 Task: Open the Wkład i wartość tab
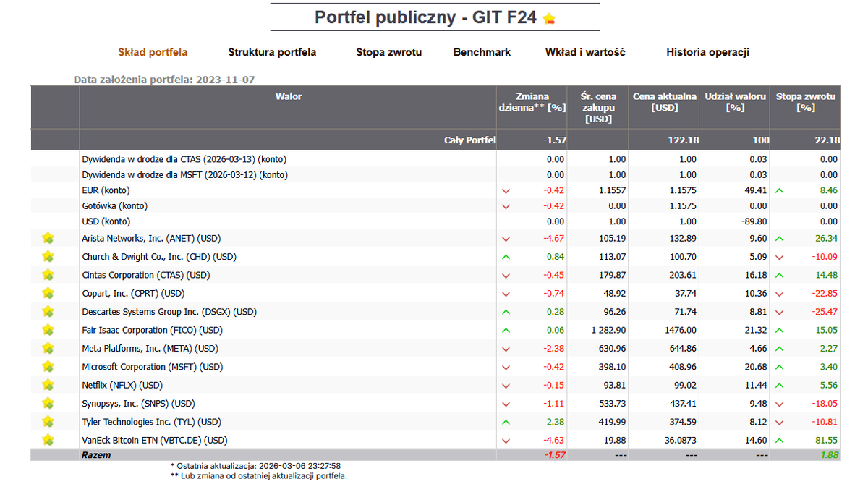[585, 52]
